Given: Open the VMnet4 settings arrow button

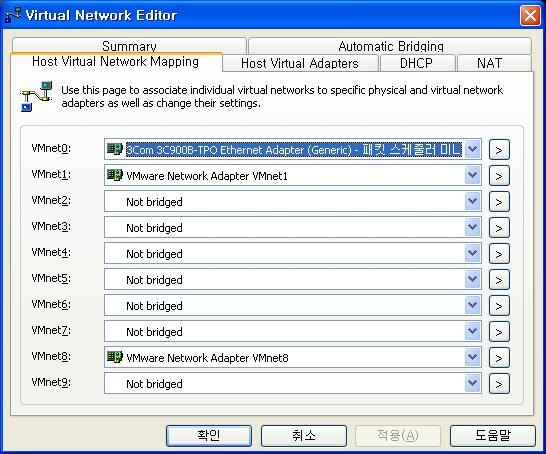Looking at the screenshot, I should (x=499, y=253).
